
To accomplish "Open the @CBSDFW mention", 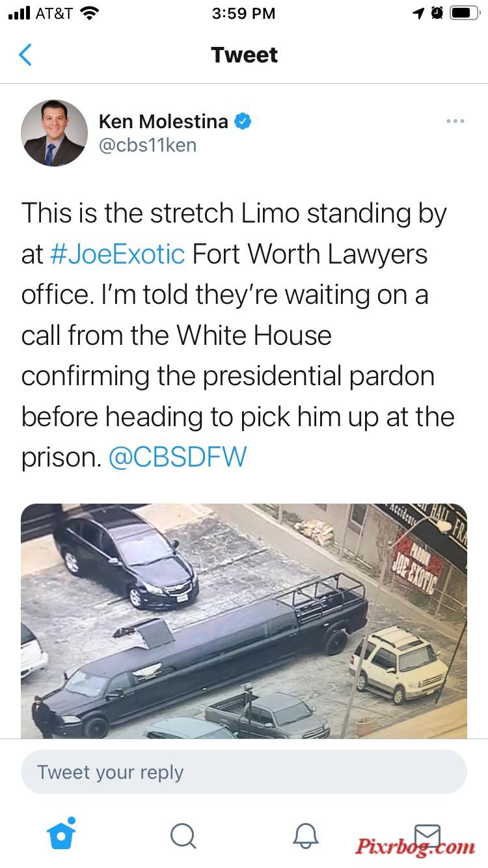I will (178, 457).
